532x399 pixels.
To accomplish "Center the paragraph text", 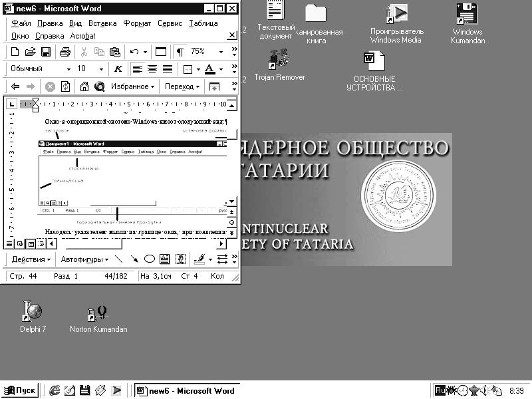I will 152,69.
